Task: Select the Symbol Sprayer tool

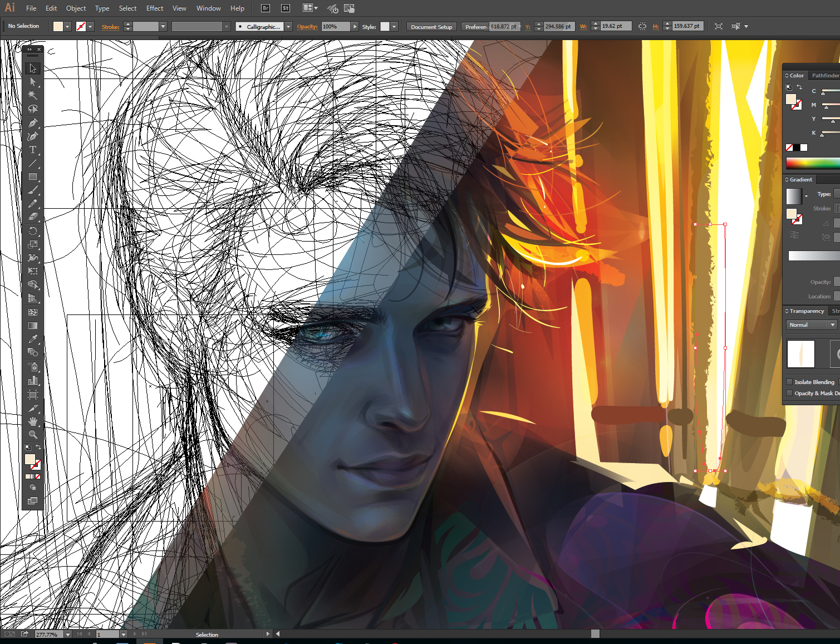Action: tap(33, 367)
